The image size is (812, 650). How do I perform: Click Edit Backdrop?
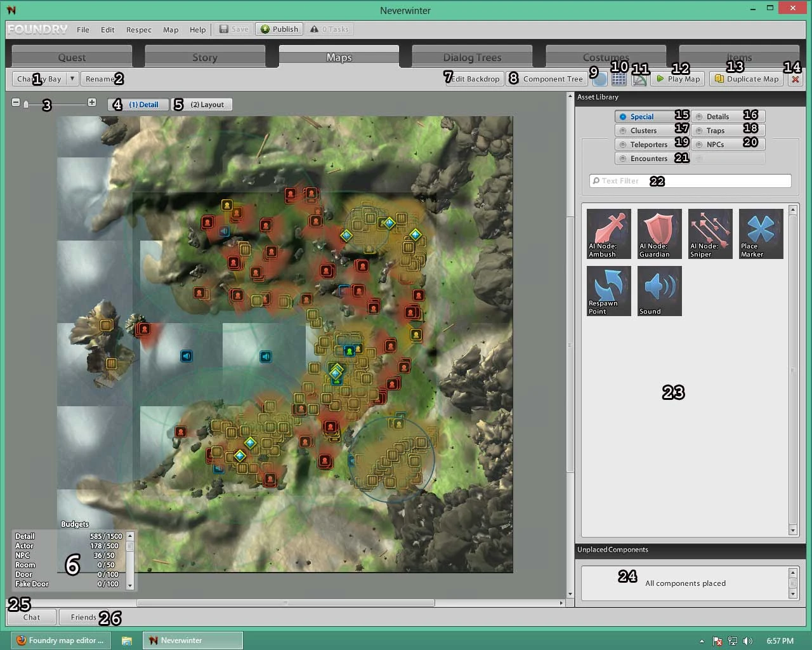475,79
